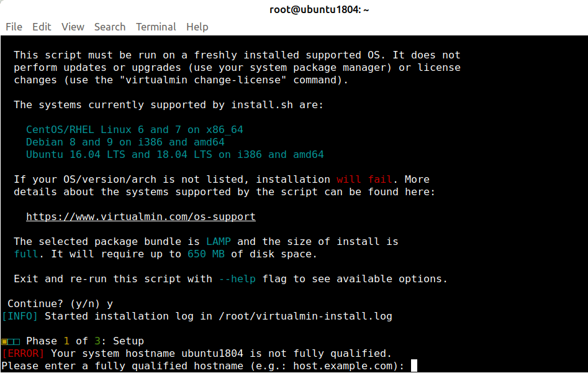Open the Help menu
Screen dimensions: 588x373
(x=197, y=27)
